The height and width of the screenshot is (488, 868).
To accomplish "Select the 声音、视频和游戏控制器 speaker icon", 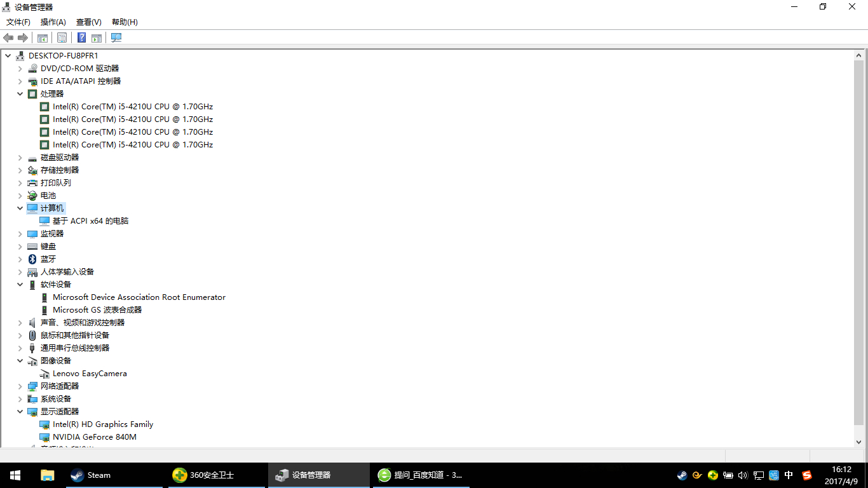I will pyautogui.click(x=32, y=322).
